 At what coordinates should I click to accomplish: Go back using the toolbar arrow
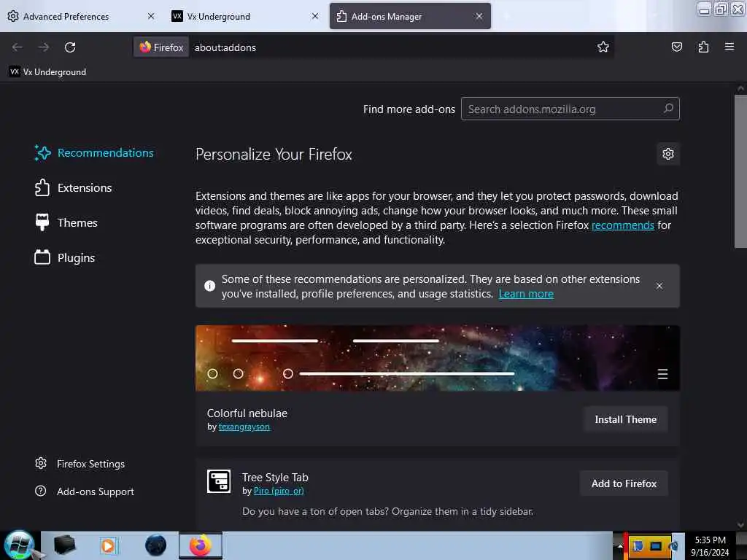[x=18, y=47]
